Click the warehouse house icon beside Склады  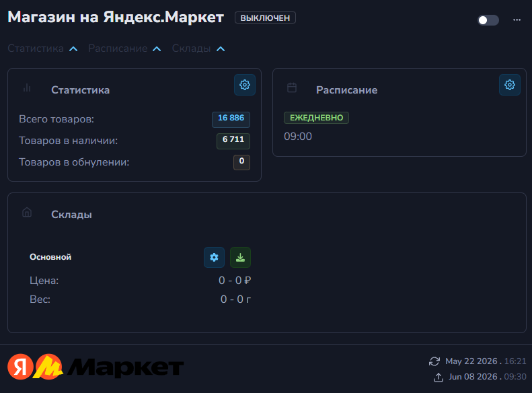click(27, 213)
